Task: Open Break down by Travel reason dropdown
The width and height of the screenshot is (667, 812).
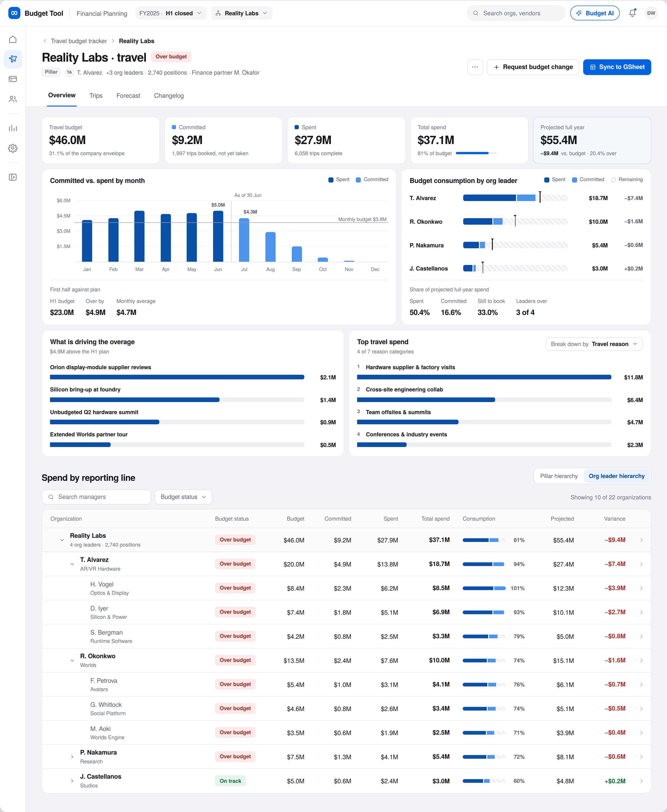Action: 594,344
